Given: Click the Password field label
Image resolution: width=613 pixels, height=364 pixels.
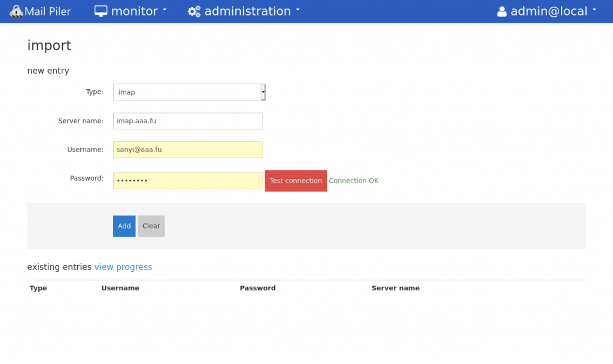Looking at the screenshot, I should point(87,178).
